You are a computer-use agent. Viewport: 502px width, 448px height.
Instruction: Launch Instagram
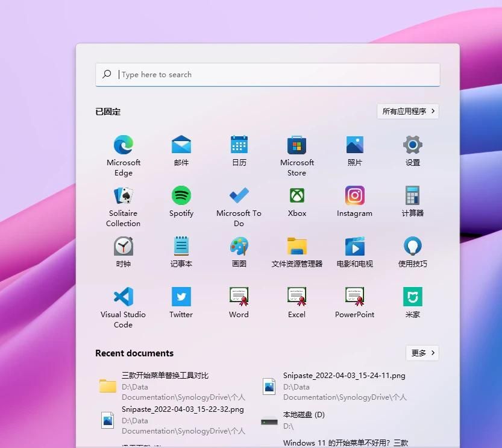[x=354, y=196]
